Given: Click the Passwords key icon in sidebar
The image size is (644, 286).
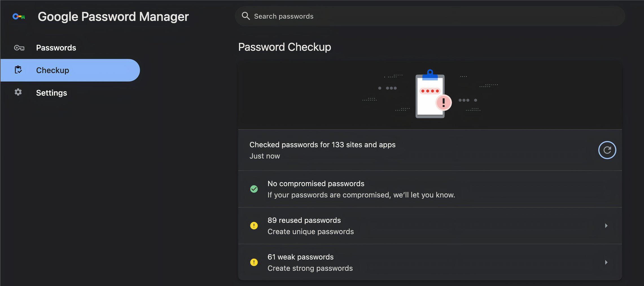Looking at the screenshot, I should [x=19, y=48].
